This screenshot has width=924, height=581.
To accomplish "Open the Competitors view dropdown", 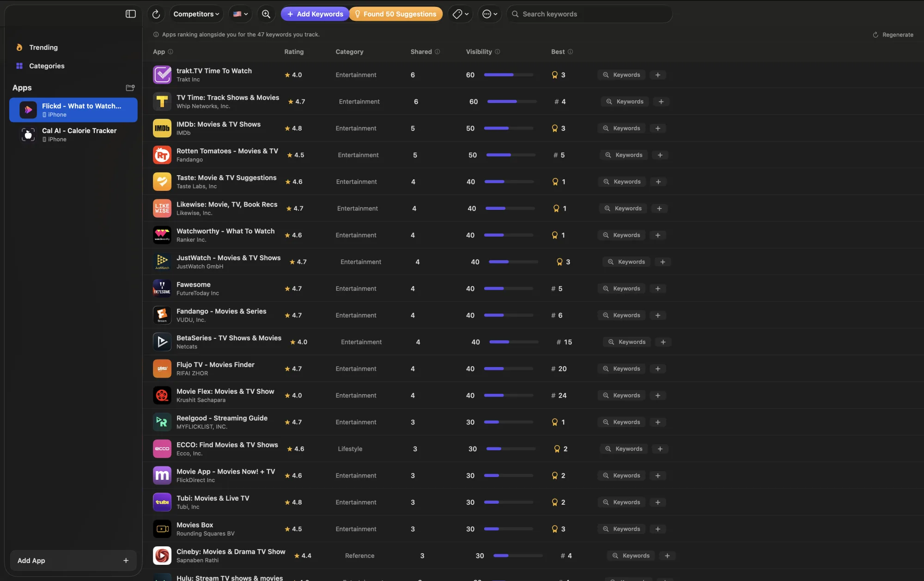I will point(196,14).
